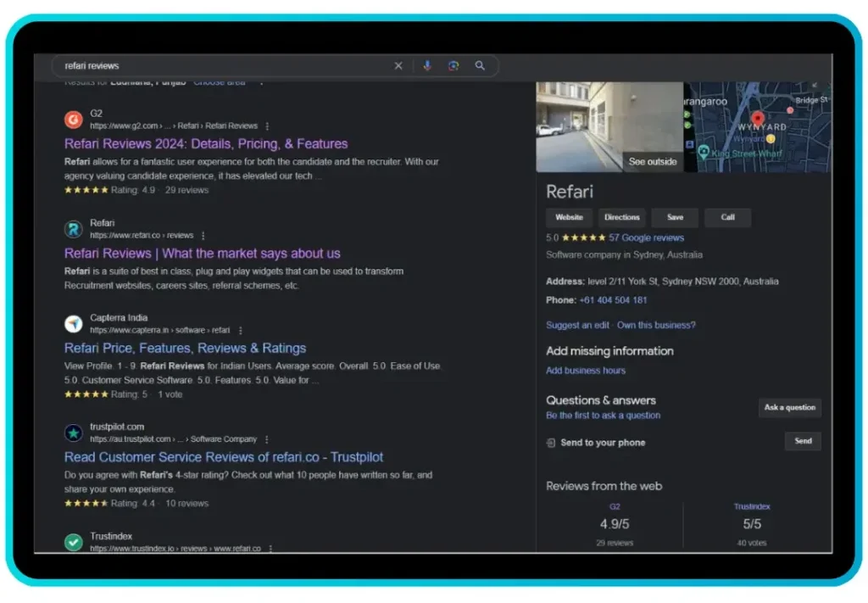Image resolution: width=868 pixels, height=603 pixels.
Task: Open Refari Reviews What the market says link
Action: [202, 254]
